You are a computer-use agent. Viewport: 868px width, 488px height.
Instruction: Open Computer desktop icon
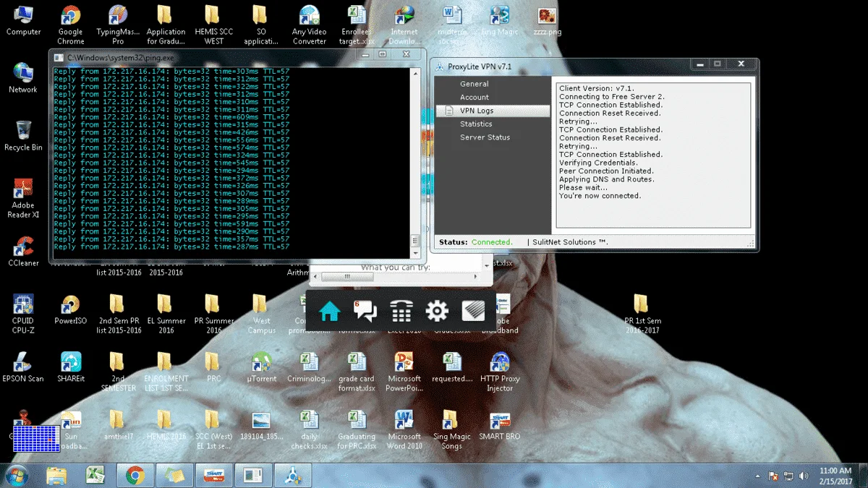[23, 22]
